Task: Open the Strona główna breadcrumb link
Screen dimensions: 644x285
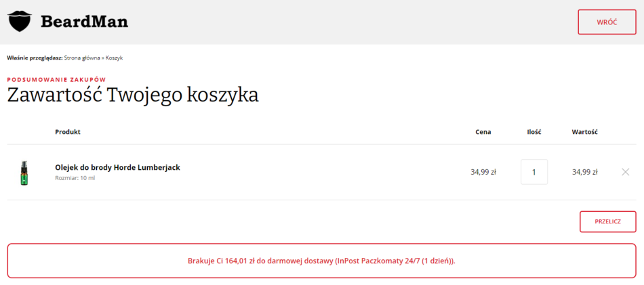Action: (x=81, y=58)
